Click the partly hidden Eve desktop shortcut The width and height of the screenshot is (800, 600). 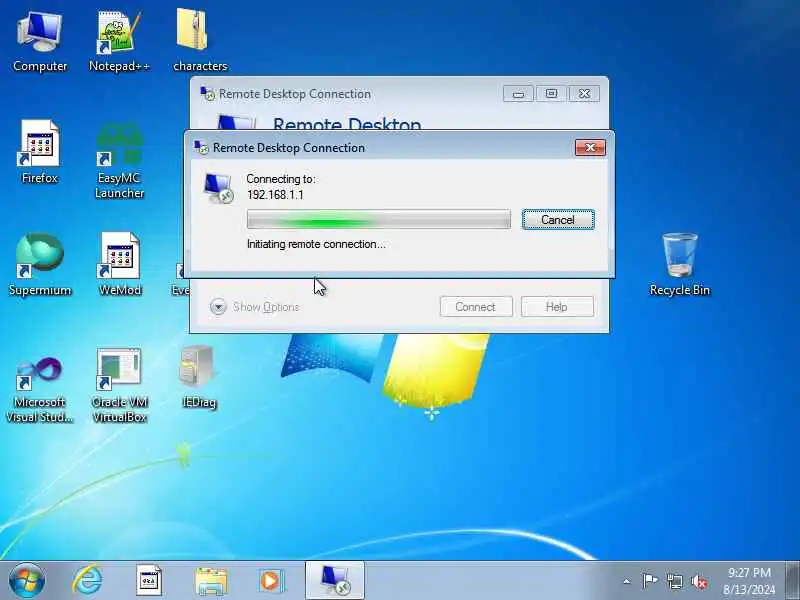(181, 278)
